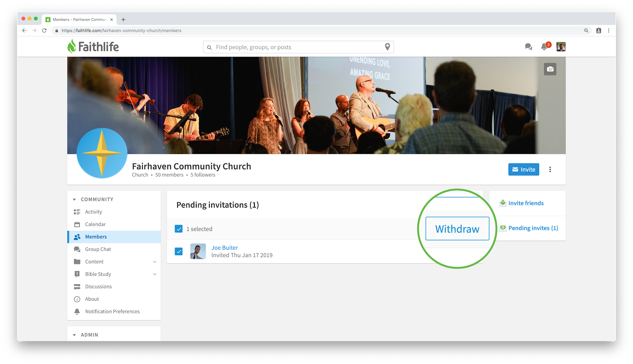This screenshot has width=633, height=364.
Task: Expand the Bible Study submenu chevron
Action: tap(155, 274)
